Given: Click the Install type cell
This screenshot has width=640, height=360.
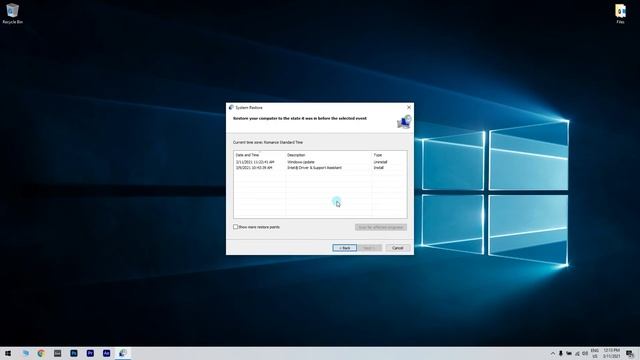Looking at the screenshot, I should coord(379,168).
